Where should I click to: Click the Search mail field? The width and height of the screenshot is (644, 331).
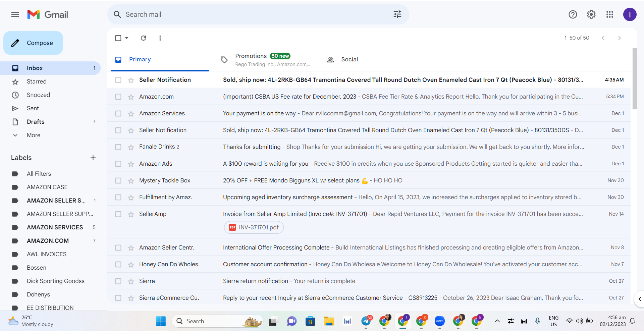(x=258, y=14)
